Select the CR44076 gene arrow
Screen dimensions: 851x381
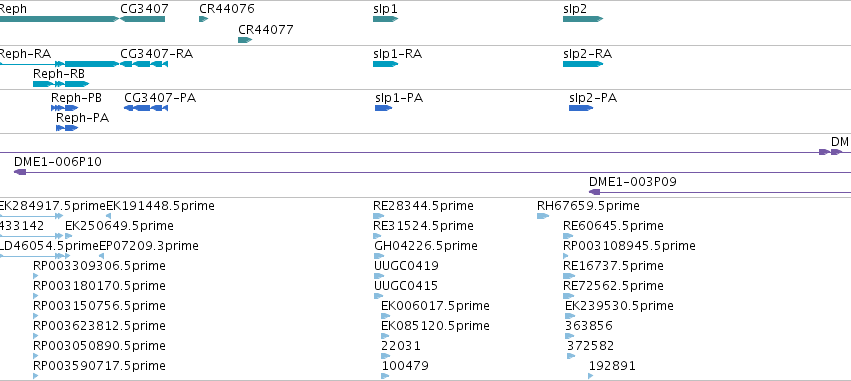pyautogui.click(x=204, y=19)
